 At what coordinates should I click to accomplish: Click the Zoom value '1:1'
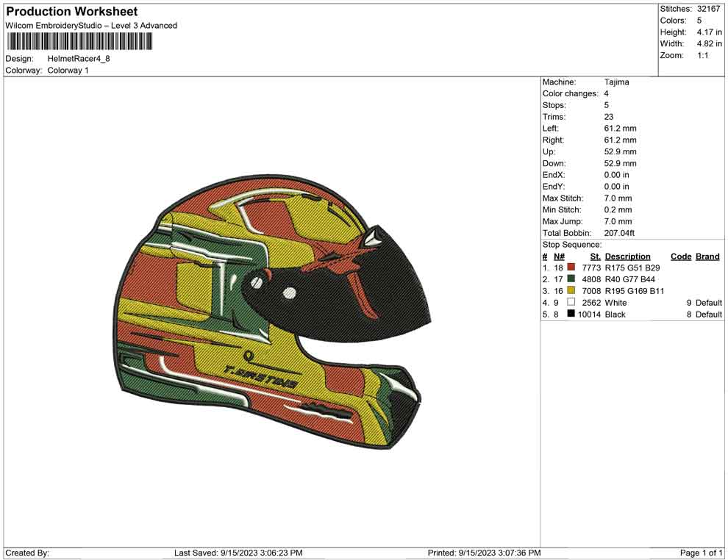(x=703, y=55)
